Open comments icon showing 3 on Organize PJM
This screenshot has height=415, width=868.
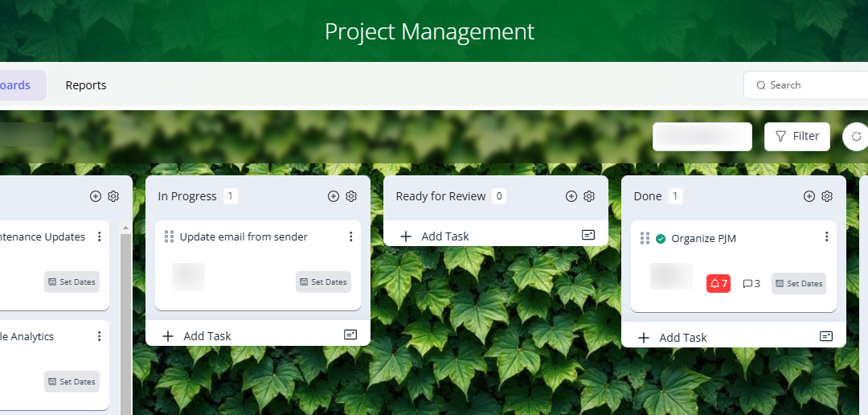pyautogui.click(x=751, y=284)
